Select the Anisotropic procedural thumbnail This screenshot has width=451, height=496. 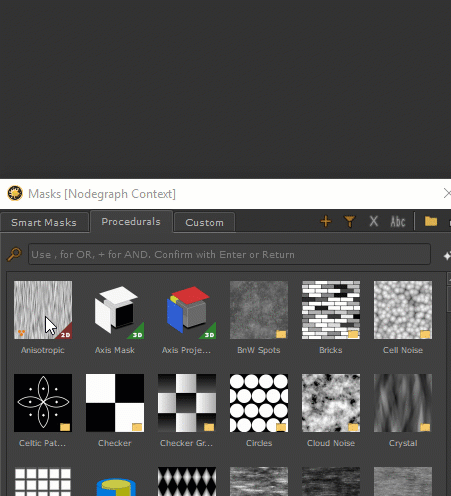(43, 310)
